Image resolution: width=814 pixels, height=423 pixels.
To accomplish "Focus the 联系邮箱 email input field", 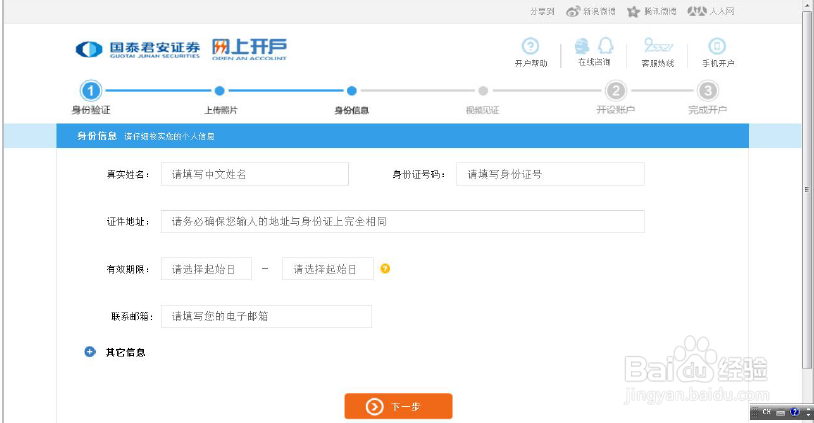I will 266,316.
